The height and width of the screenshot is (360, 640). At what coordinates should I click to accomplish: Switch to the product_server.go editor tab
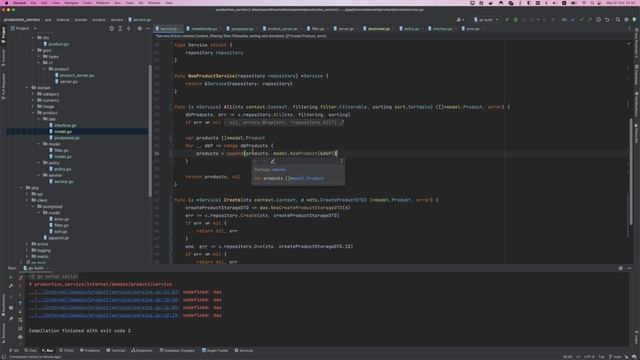282,29
